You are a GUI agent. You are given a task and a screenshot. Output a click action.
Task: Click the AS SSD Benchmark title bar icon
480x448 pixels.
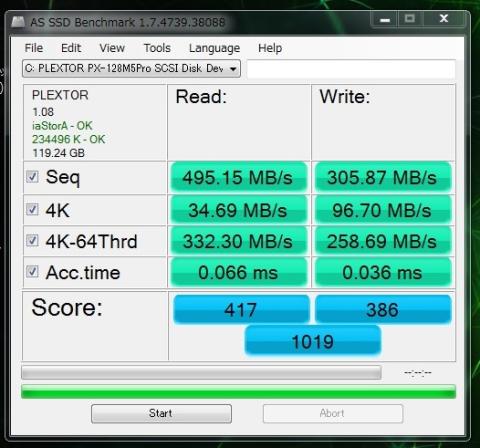pos(18,22)
